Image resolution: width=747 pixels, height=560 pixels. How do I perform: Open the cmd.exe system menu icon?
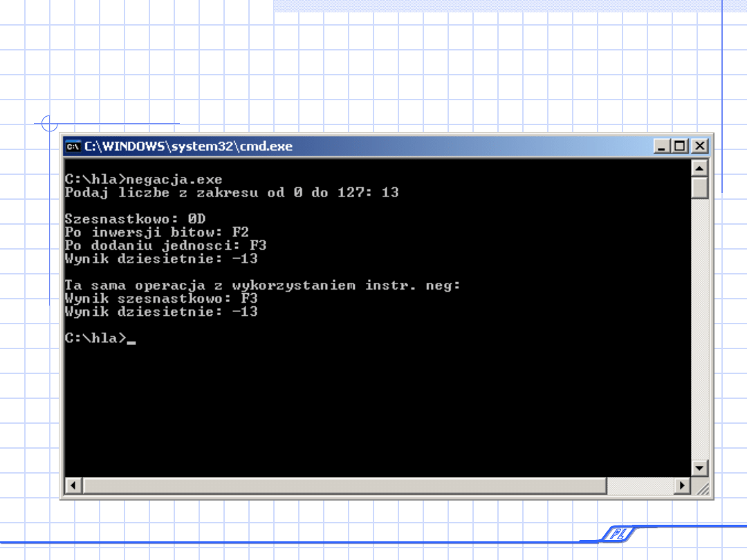pyautogui.click(x=73, y=147)
